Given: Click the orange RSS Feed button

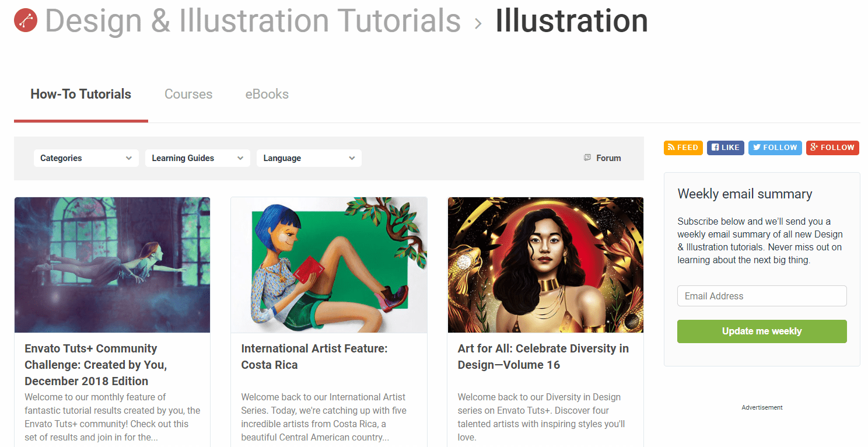Looking at the screenshot, I should 683,148.
